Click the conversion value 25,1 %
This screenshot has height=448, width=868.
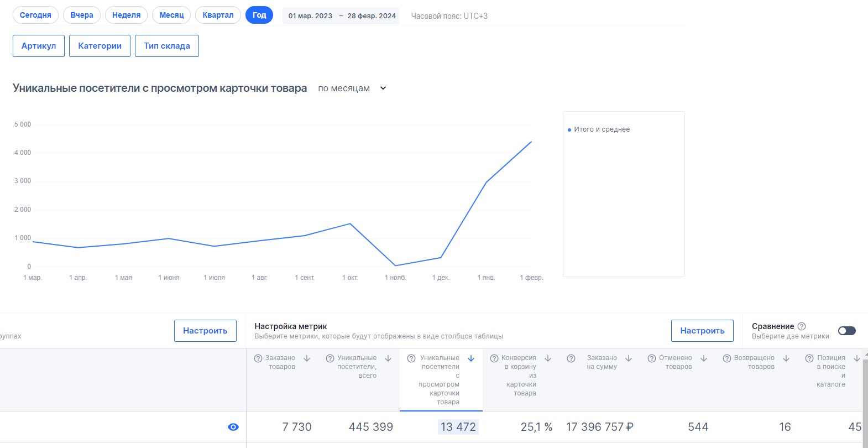pos(536,427)
